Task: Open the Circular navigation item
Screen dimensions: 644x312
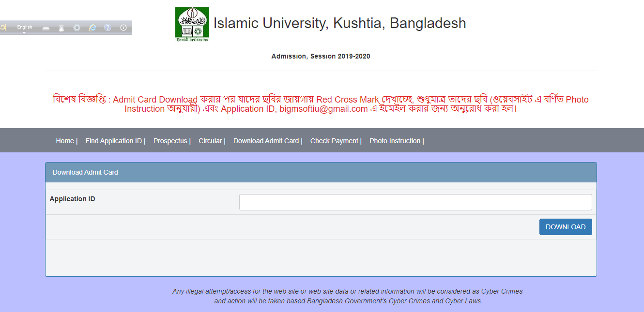Action: (211, 141)
